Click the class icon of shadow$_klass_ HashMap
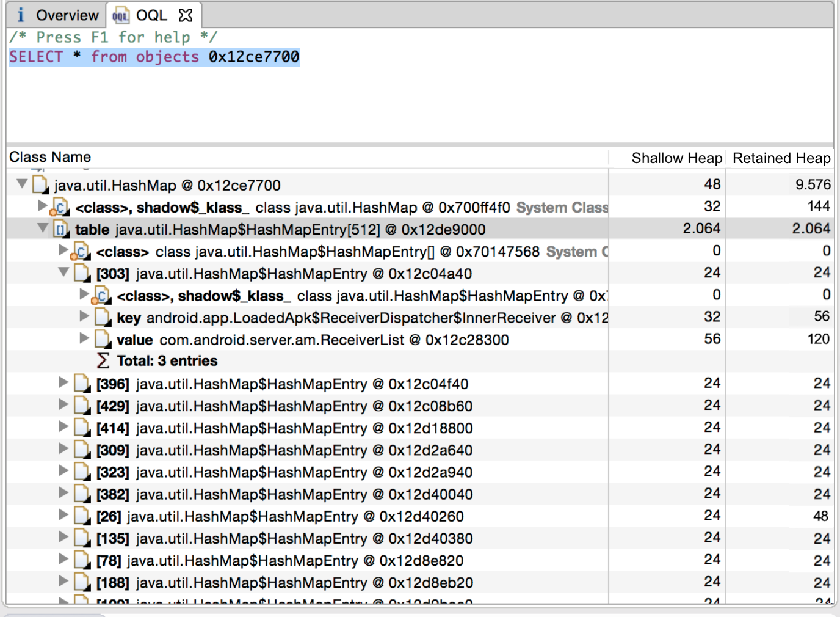 (60, 208)
